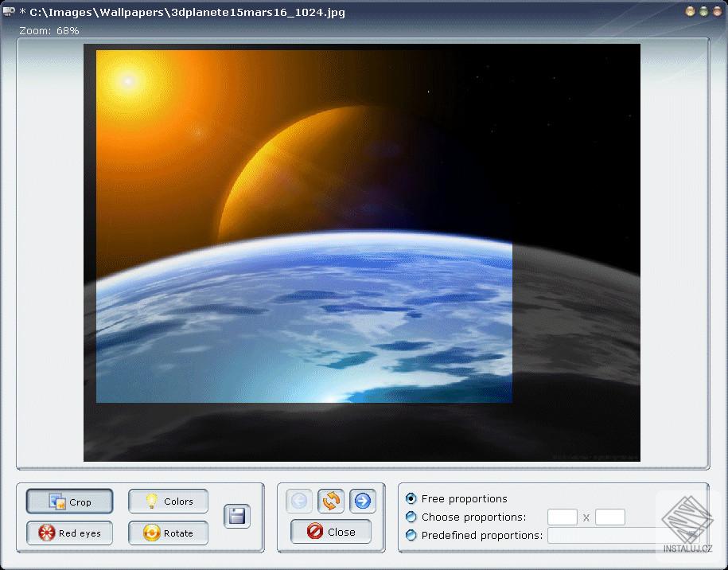Click the application icon in the title bar
This screenshot has width=728, height=570.
pyautogui.click(x=9, y=12)
